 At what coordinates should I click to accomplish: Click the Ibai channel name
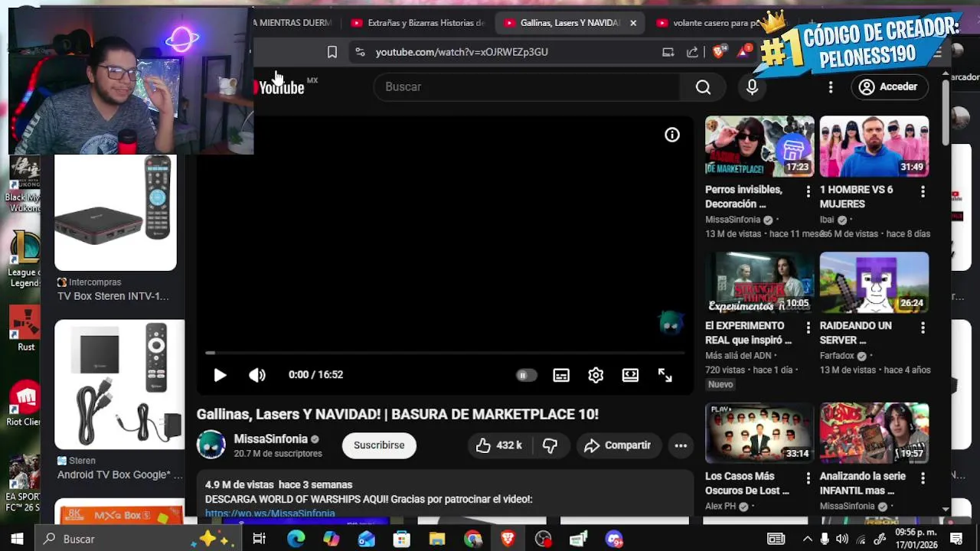[828, 220]
